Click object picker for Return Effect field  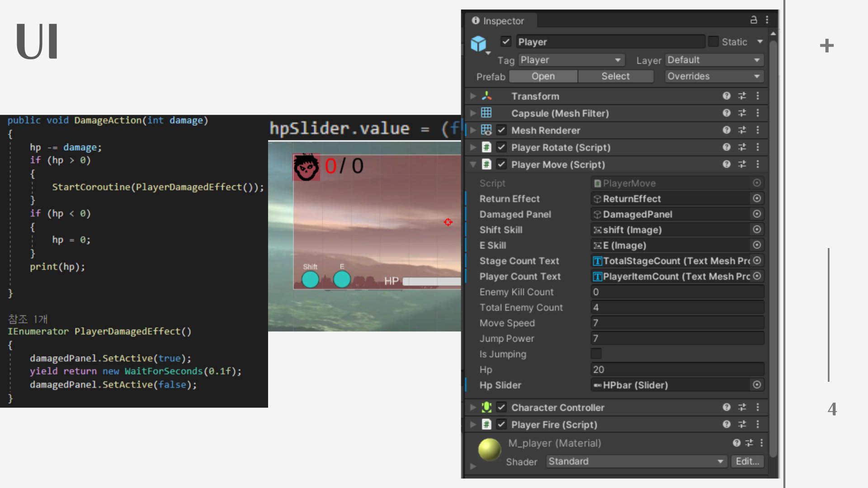tap(757, 199)
